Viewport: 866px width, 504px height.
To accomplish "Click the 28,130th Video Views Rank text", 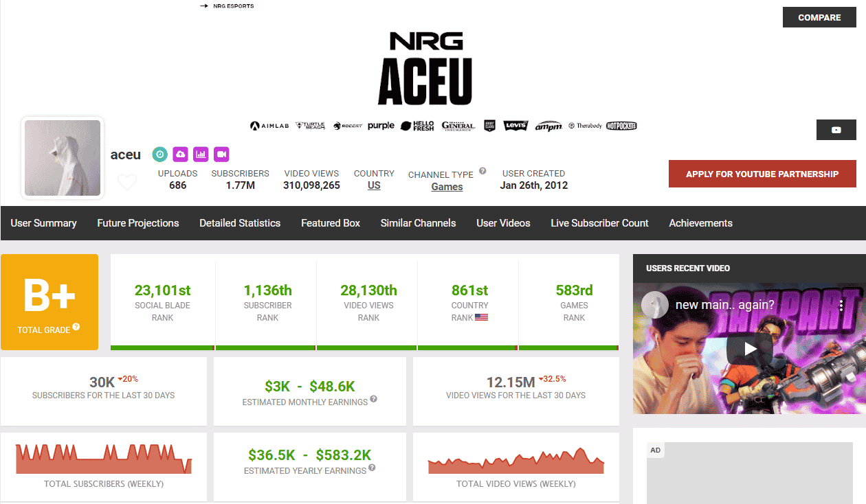I will [x=368, y=290].
